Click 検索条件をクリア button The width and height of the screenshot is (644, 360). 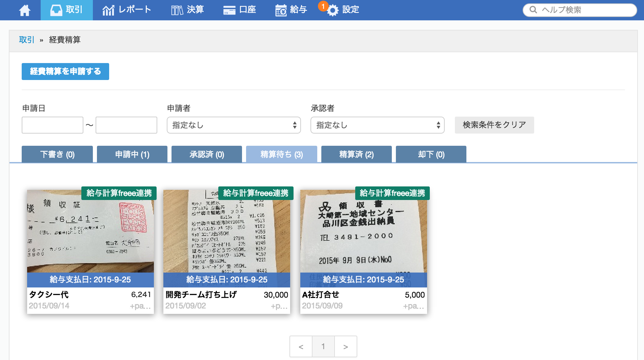tap(494, 125)
